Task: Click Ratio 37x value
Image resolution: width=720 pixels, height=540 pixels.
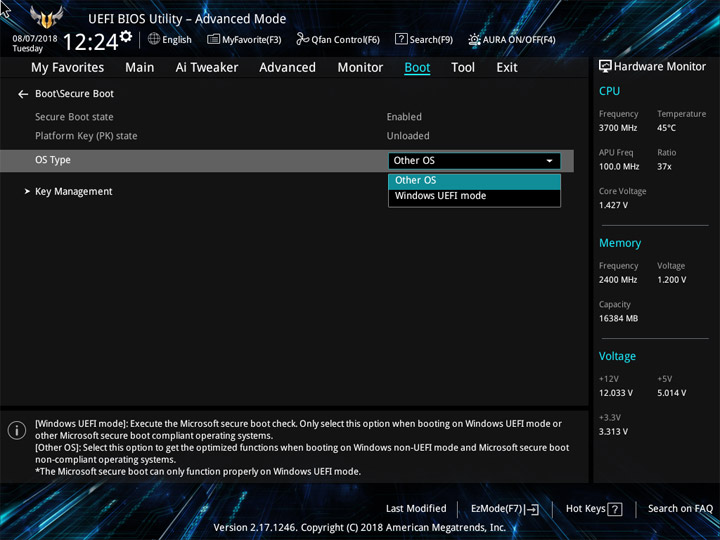Action: tap(664, 167)
